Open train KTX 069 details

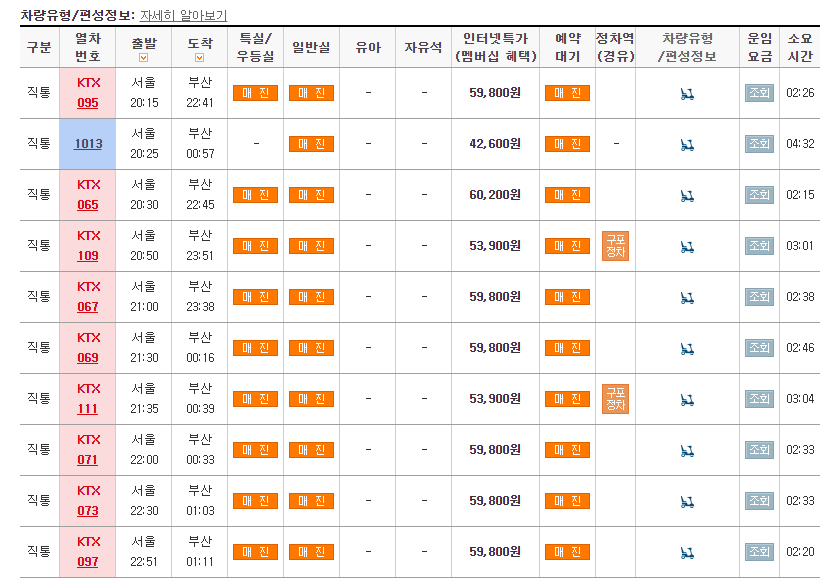[x=88, y=358]
